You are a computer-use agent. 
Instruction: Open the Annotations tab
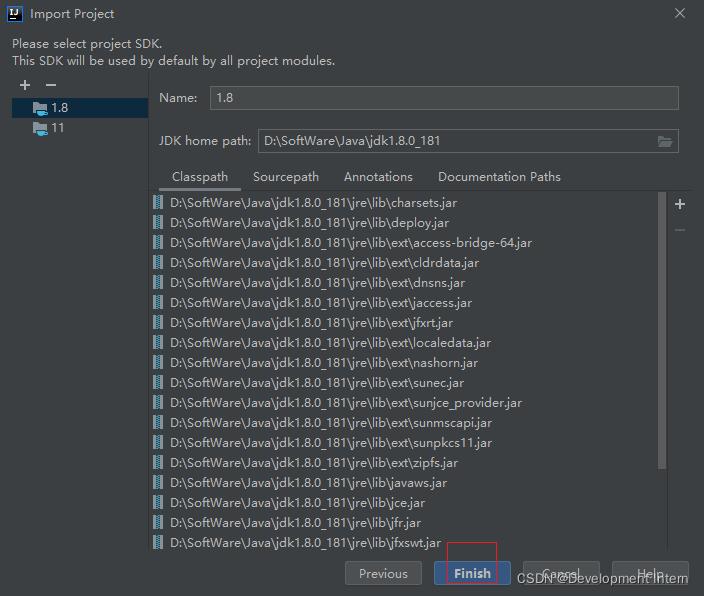[x=378, y=177]
